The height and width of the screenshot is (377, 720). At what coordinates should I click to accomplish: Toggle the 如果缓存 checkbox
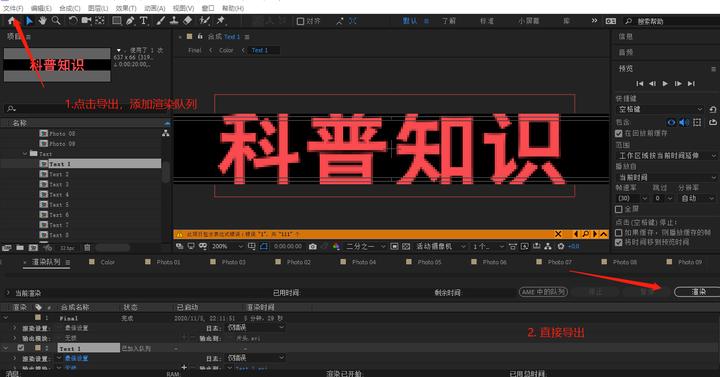pyautogui.click(x=619, y=233)
